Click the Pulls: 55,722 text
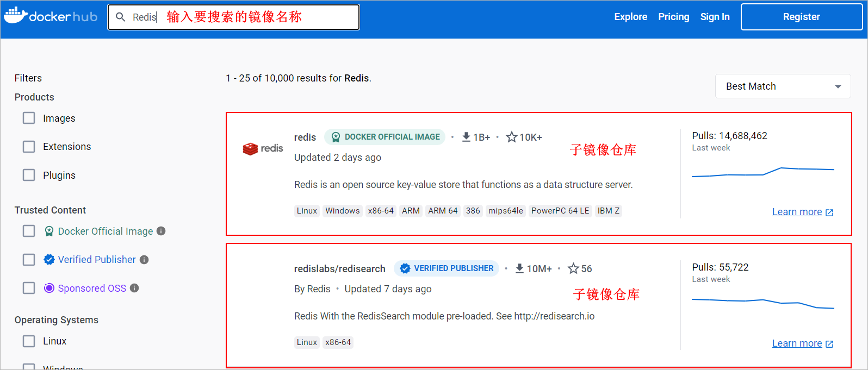 pyautogui.click(x=720, y=267)
